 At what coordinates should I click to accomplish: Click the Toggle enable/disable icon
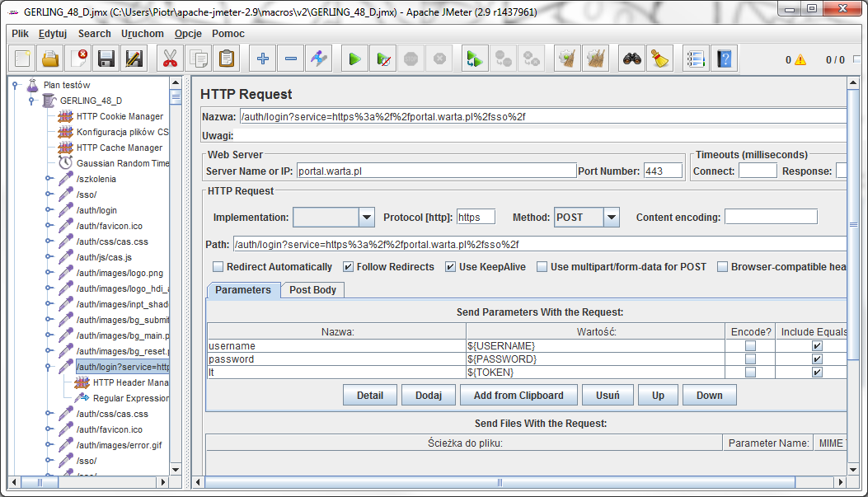tap(319, 59)
